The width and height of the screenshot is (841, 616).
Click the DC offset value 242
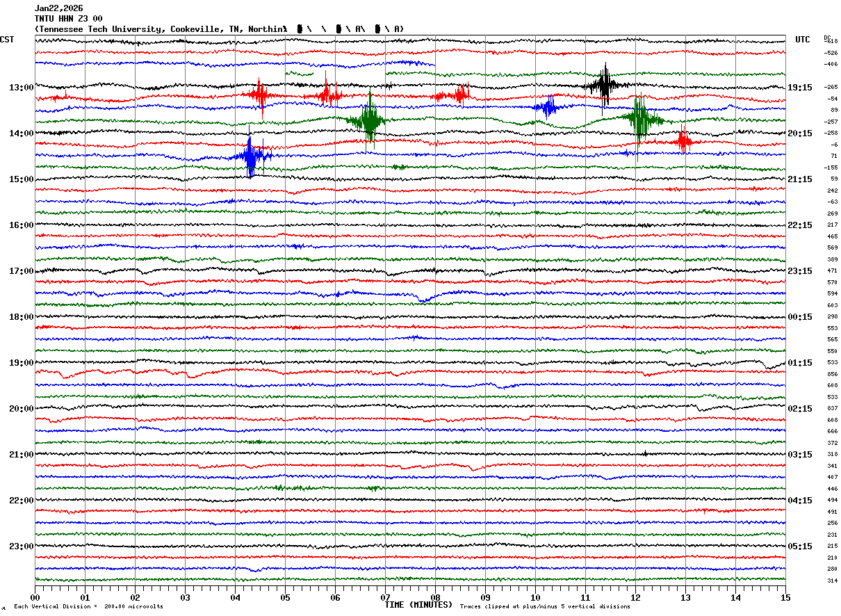point(832,191)
